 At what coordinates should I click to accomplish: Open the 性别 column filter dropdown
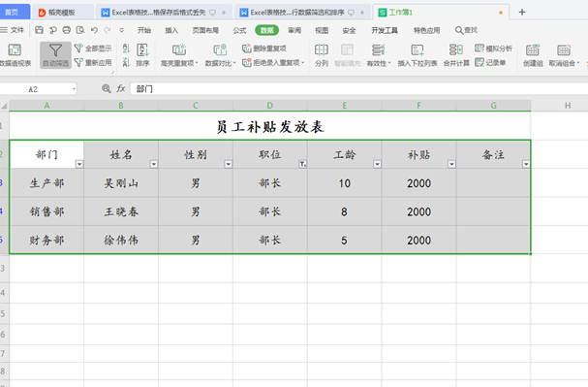pos(228,164)
